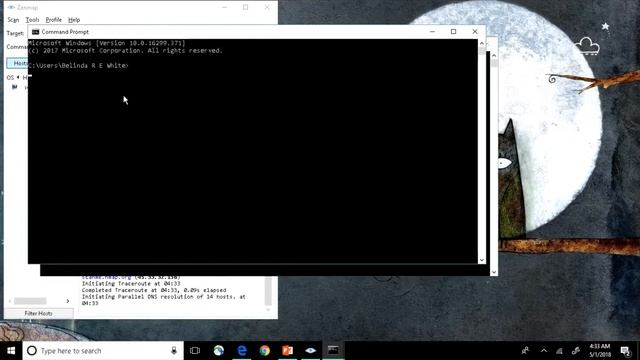
Task: Open the network status tray icon
Action: pyautogui.click(x=560, y=351)
